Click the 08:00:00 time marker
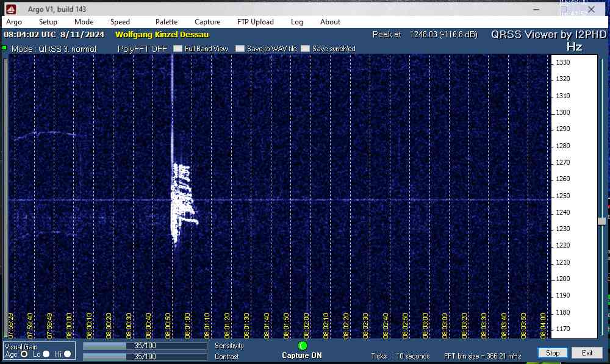Screen dimensions: 610x364 pos(69,326)
